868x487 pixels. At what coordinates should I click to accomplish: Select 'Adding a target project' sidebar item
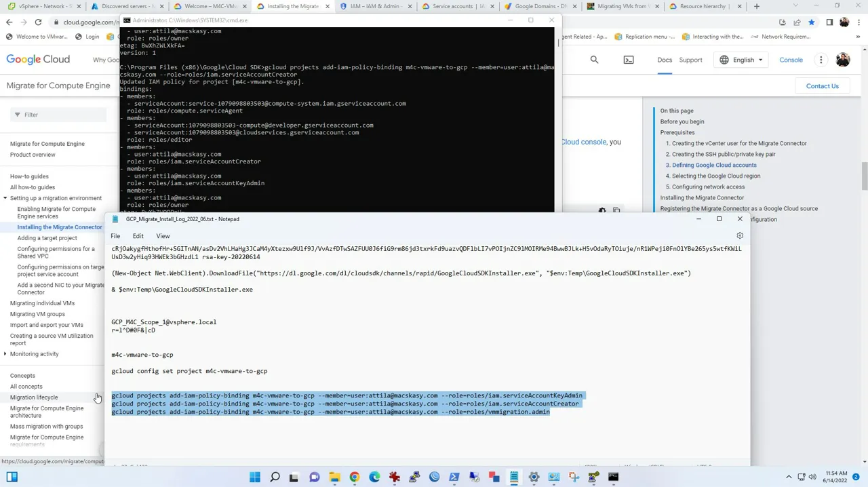click(x=47, y=238)
